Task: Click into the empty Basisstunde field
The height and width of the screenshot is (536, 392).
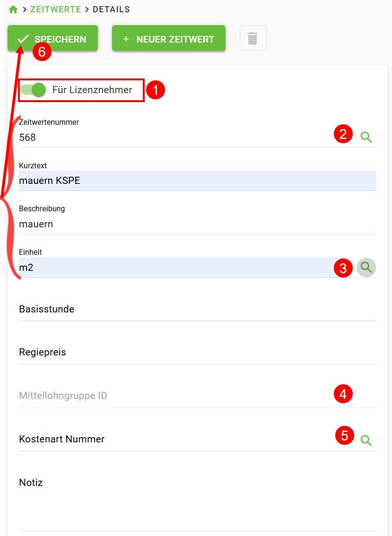Action: click(142, 310)
